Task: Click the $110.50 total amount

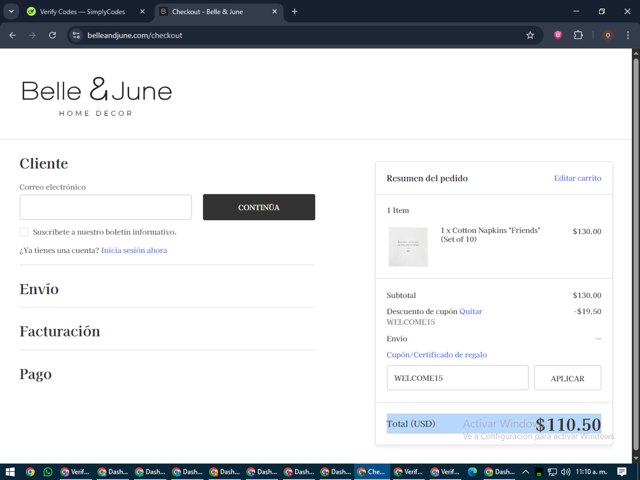Action: [x=568, y=424]
